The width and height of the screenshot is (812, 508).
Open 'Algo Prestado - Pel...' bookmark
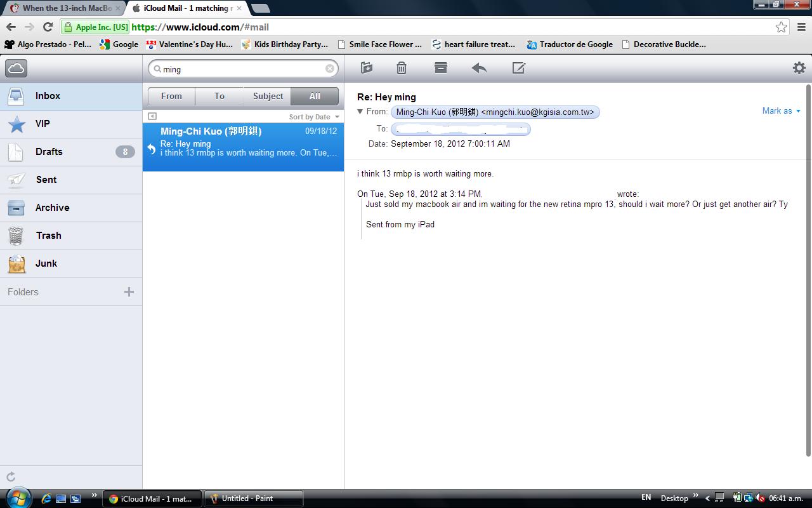(x=48, y=44)
